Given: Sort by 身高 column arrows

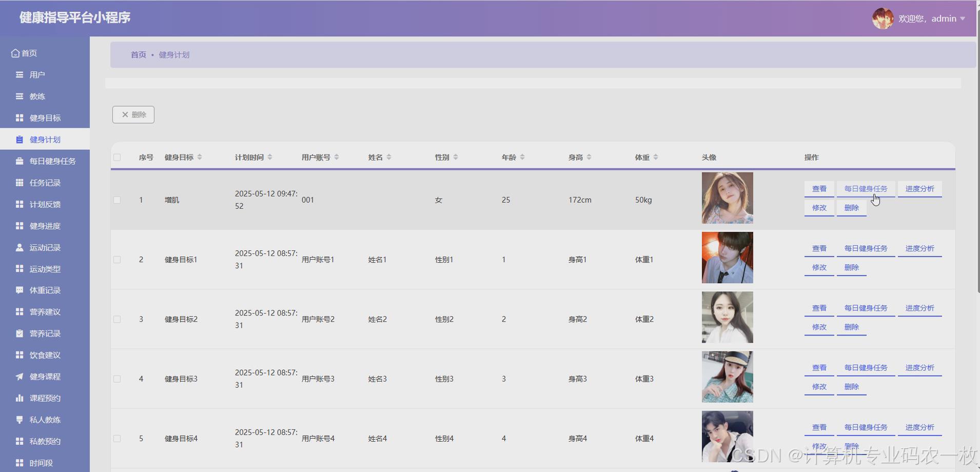Looking at the screenshot, I should point(589,157).
